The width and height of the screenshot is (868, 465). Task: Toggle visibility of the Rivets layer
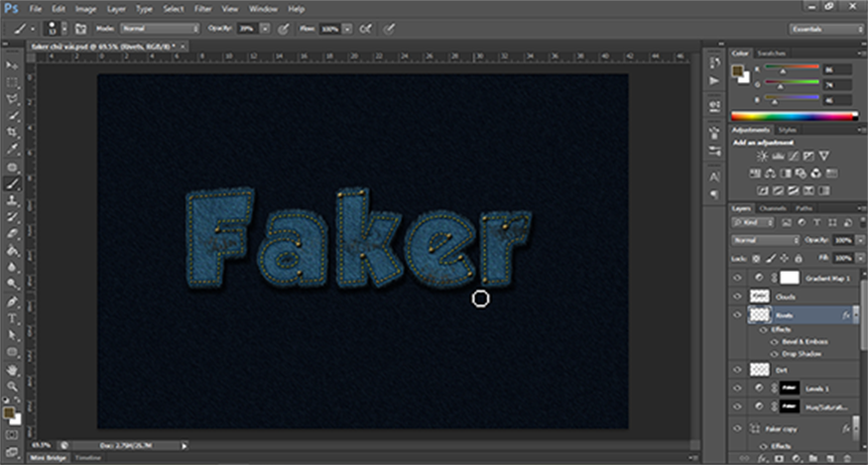click(x=736, y=313)
